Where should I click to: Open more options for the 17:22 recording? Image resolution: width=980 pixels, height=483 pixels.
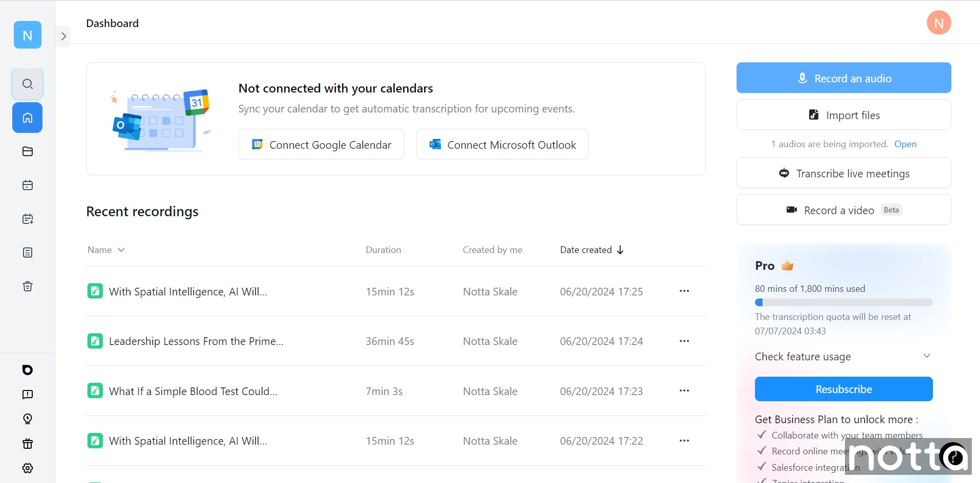pos(684,441)
